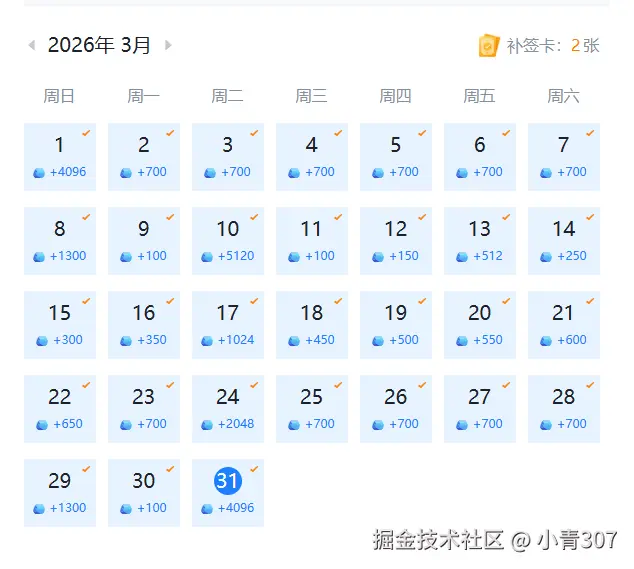Select day 23 cell
Image resolution: width=634 pixels, height=569 pixels.
coord(144,409)
